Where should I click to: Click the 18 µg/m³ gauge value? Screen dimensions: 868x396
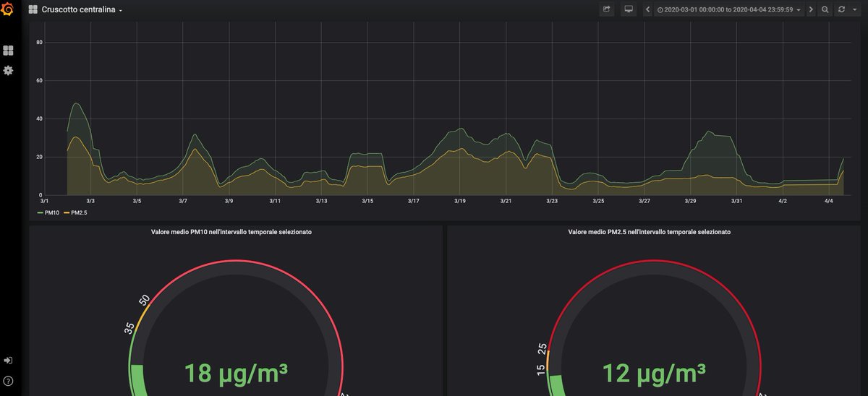point(236,374)
